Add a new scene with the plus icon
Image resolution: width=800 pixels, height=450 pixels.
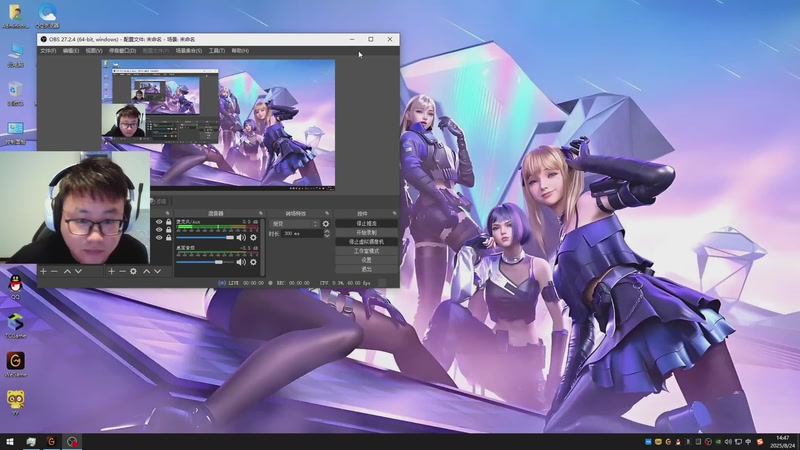[x=43, y=271]
